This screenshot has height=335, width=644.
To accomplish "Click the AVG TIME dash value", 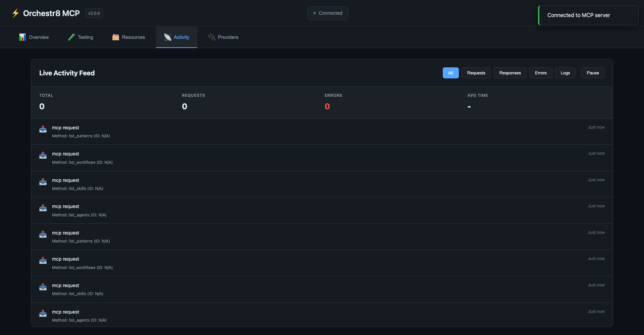I will click(469, 107).
